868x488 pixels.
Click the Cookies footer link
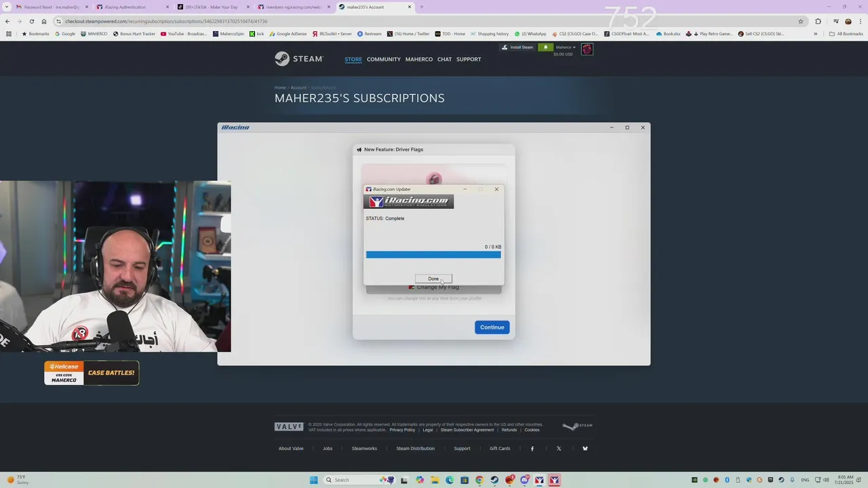pyautogui.click(x=532, y=430)
